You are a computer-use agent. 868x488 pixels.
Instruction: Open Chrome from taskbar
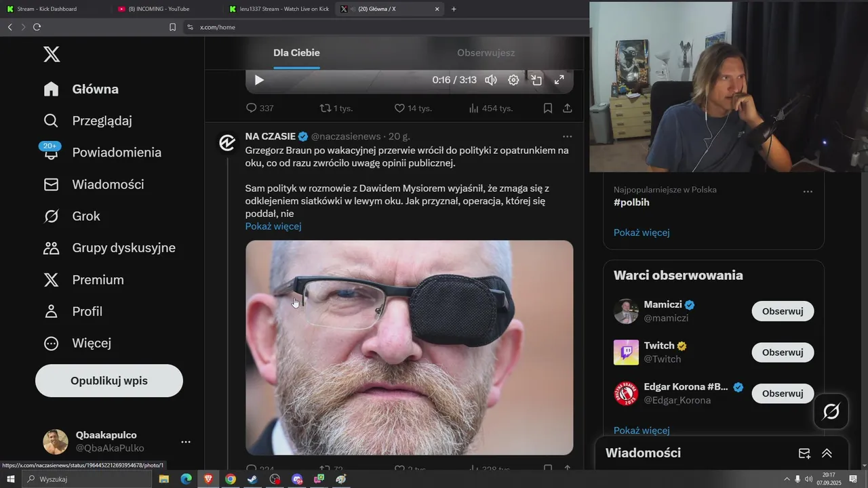coord(230,479)
